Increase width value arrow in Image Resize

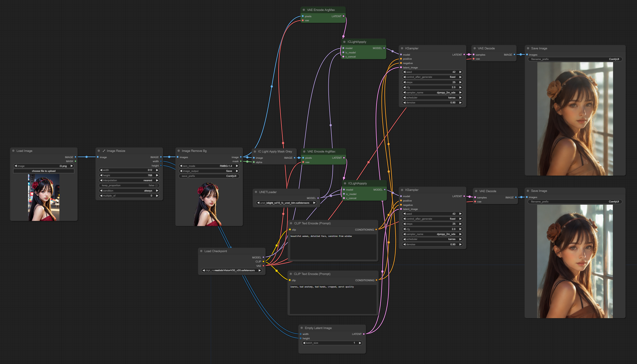[x=157, y=170]
